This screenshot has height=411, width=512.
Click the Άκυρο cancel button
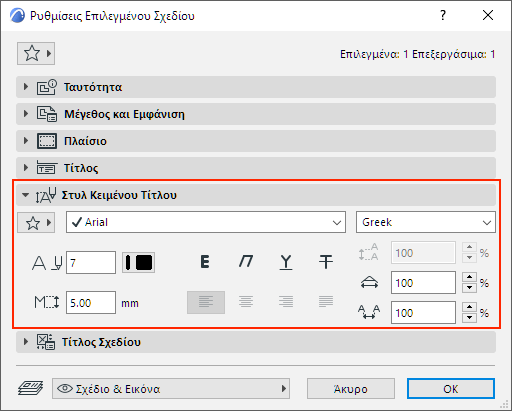click(x=351, y=389)
